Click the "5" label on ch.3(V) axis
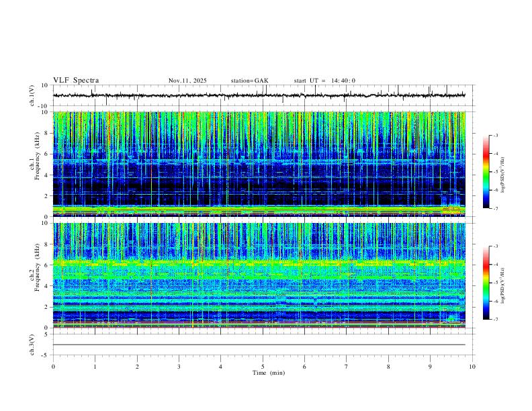The height and width of the screenshot is (411, 532). 47,334
